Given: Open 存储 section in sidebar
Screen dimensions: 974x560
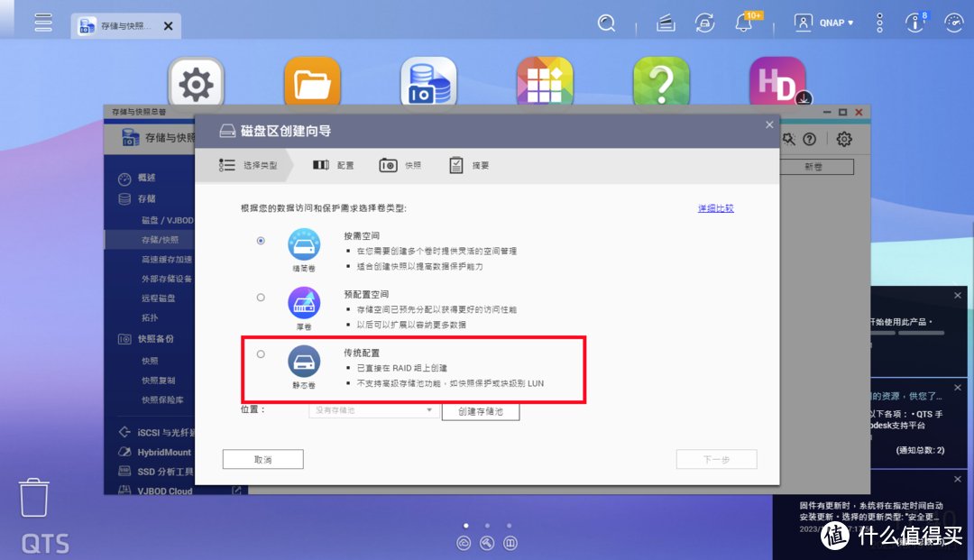Looking at the screenshot, I should point(147,199).
